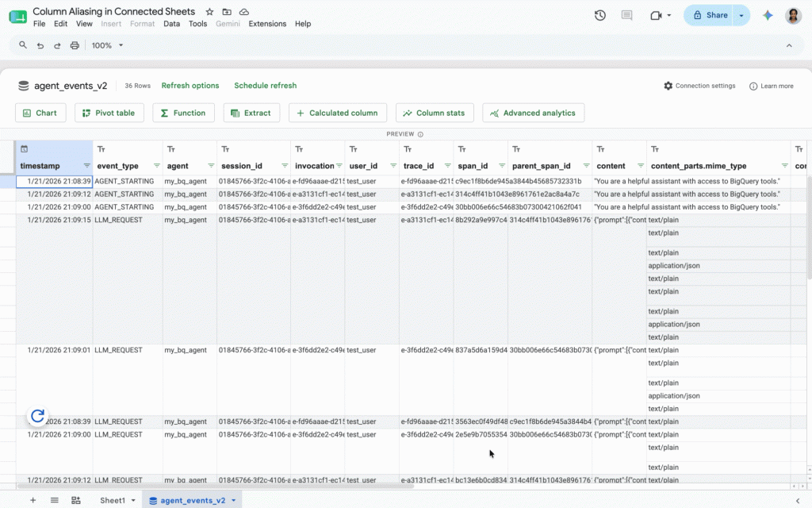Open the zoom level 100% dropdown

pos(107,45)
